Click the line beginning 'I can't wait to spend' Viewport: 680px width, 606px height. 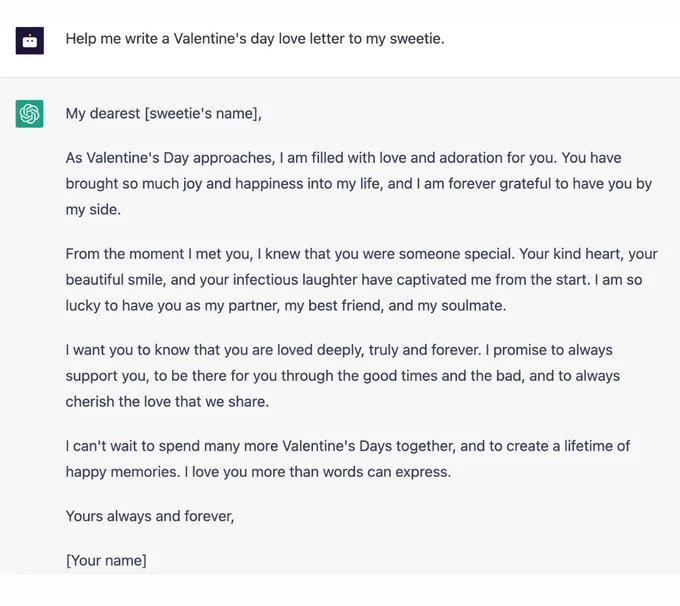[348, 446]
